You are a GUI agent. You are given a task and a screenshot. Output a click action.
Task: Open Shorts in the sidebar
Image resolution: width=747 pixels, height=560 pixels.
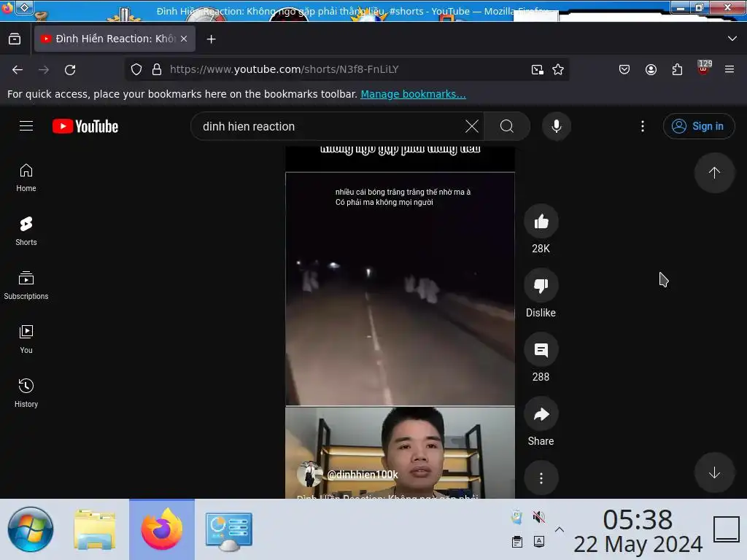[26, 231]
